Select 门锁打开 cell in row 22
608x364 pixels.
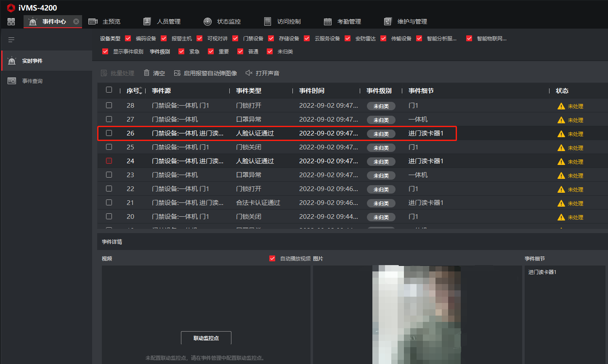(249, 189)
